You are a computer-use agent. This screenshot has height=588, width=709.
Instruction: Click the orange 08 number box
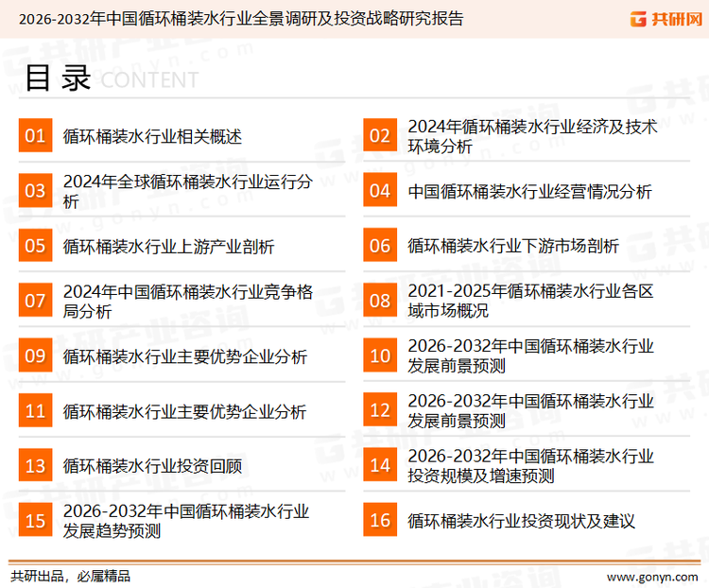(380, 301)
